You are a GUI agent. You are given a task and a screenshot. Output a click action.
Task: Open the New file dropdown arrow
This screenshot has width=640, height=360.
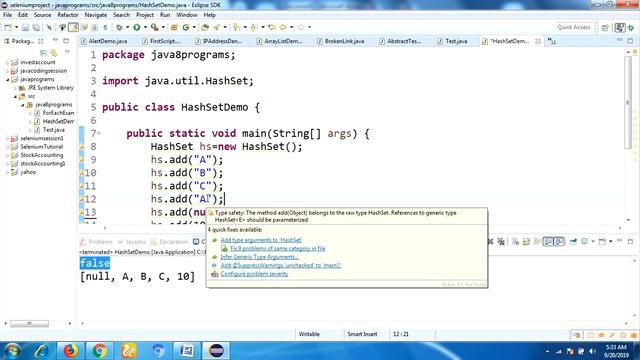16,27
